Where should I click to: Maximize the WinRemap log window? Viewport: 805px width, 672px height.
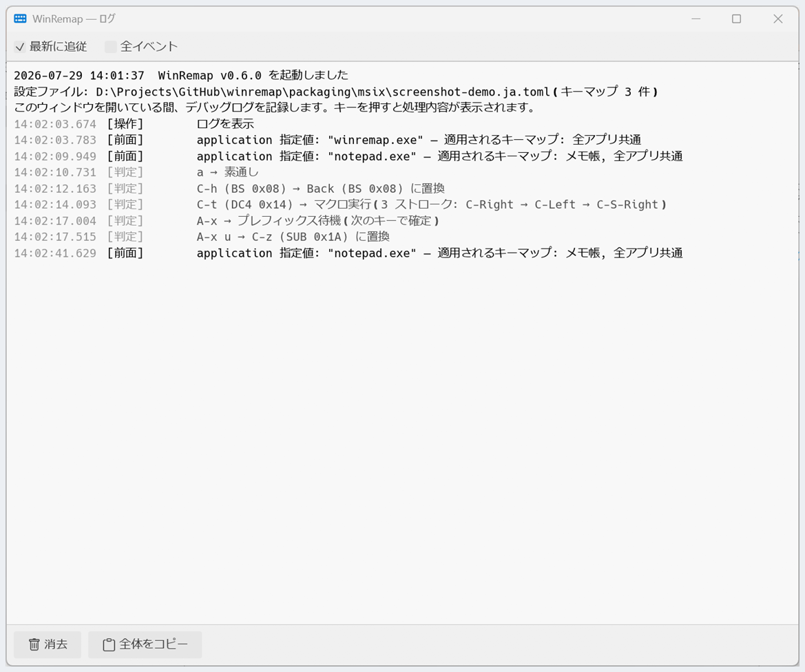click(736, 19)
